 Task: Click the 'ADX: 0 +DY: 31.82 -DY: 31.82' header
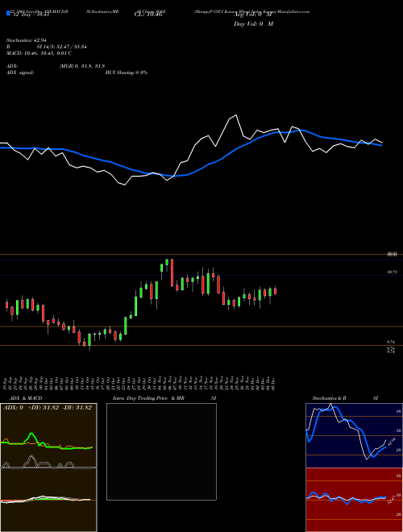[x=48, y=408]
